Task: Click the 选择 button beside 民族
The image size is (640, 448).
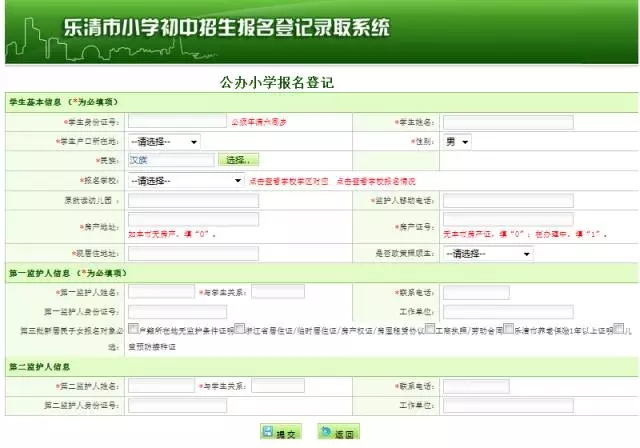Action: [238, 160]
